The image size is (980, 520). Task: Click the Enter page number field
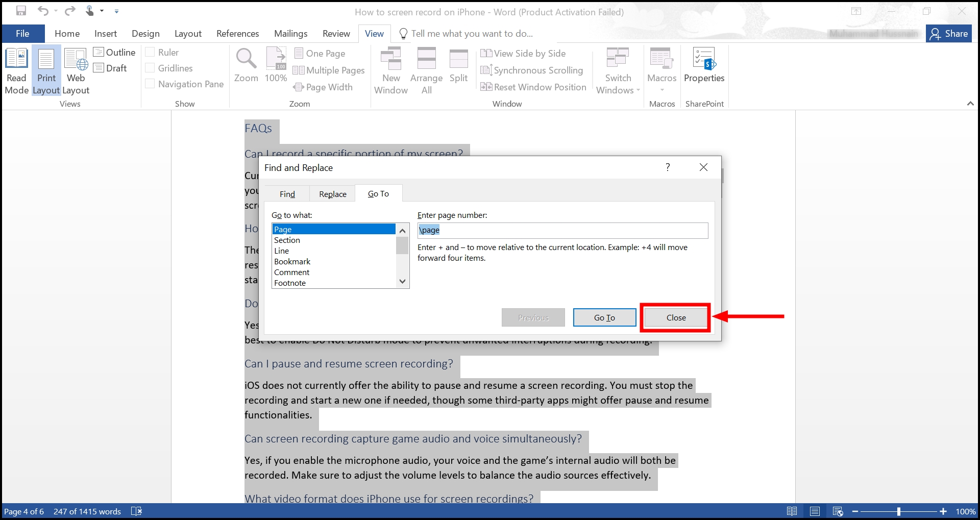(562, 230)
